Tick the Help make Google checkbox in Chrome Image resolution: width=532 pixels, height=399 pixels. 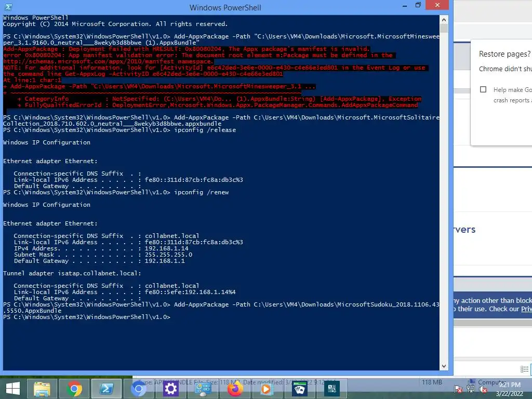[x=483, y=89]
